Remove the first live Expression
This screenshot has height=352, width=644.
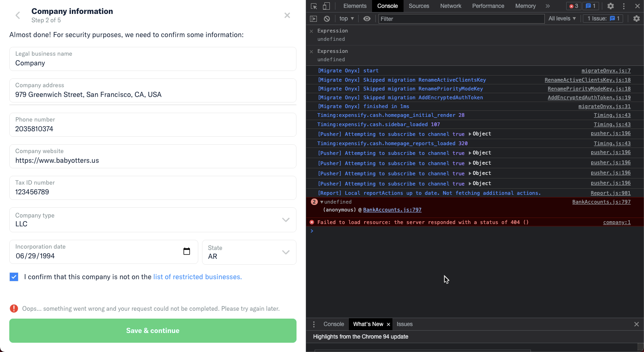(x=311, y=31)
